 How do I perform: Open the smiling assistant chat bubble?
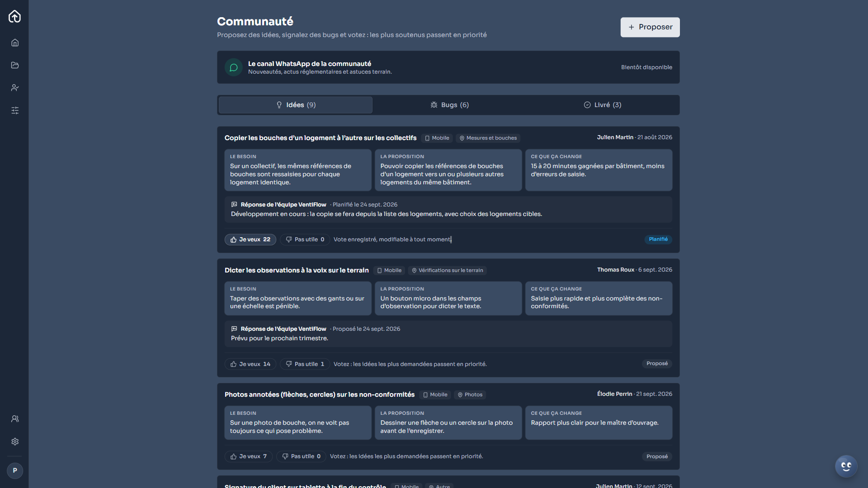point(846,466)
